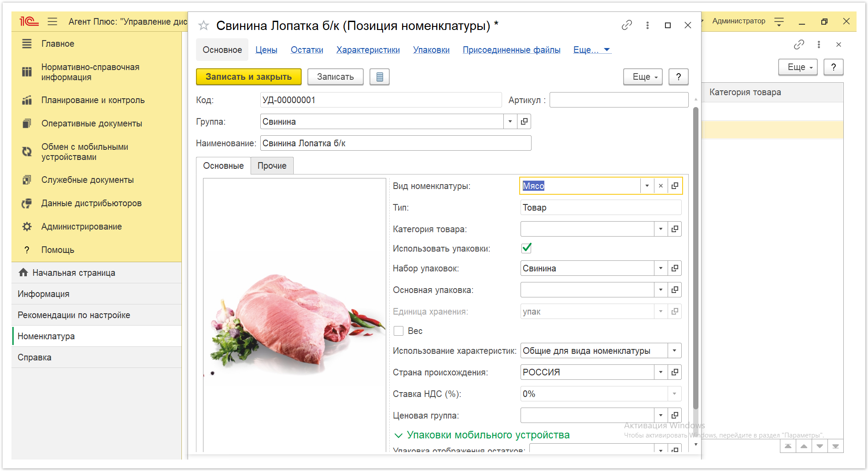Open the Категория товара item form
This screenshot has width=868, height=471.
pos(675,229)
